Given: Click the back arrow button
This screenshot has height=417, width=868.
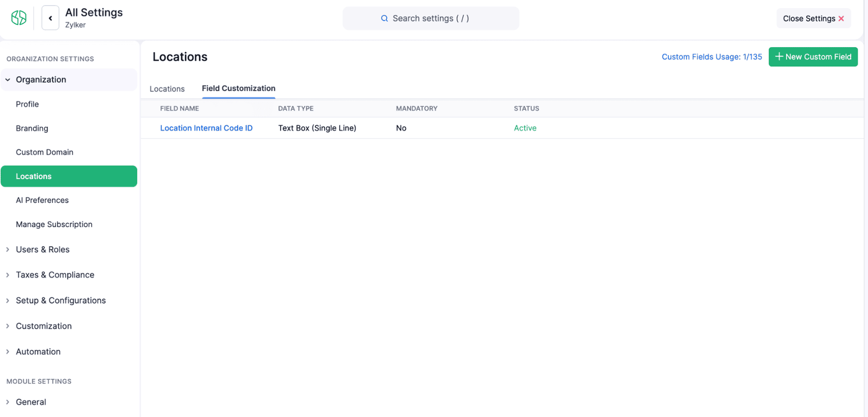Looking at the screenshot, I should click(50, 18).
